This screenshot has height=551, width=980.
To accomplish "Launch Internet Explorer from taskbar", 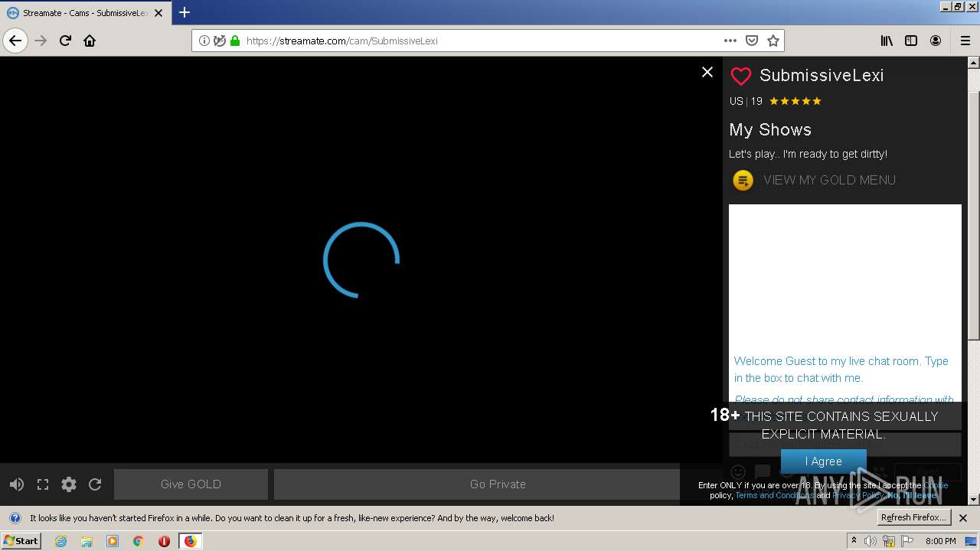I will [x=60, y=541].
